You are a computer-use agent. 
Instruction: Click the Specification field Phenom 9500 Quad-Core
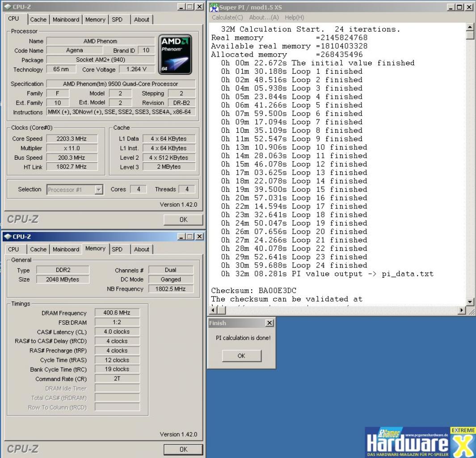click(x=121, y=84)
